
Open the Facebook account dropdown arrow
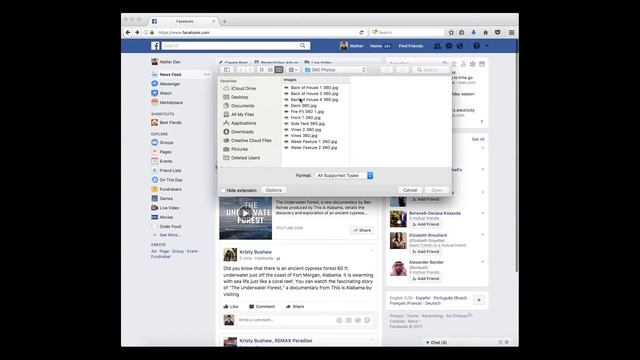(487, 46)
